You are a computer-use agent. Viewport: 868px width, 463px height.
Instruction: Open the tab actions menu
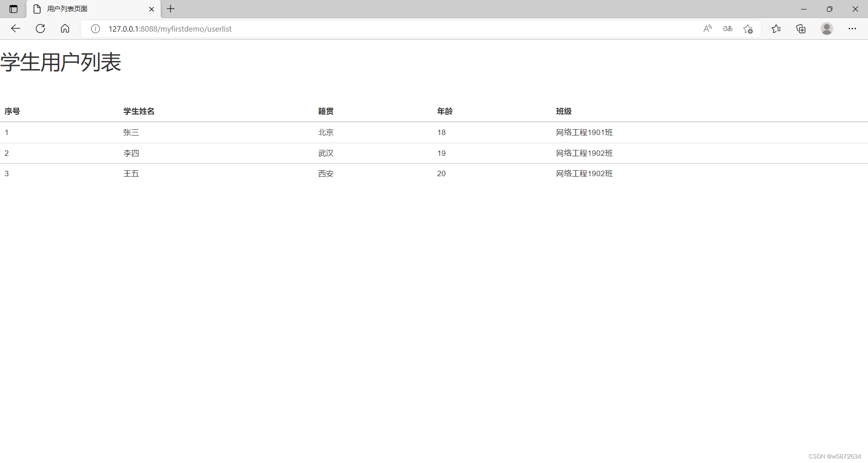14,9
